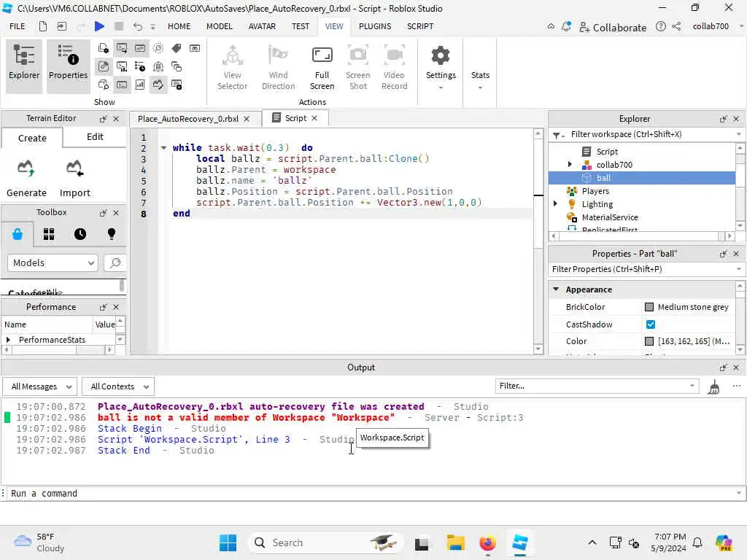The height and width of the screenshot is (560, 747).
Task: Toggle the CastShadow checkbox
Action: 650,324
